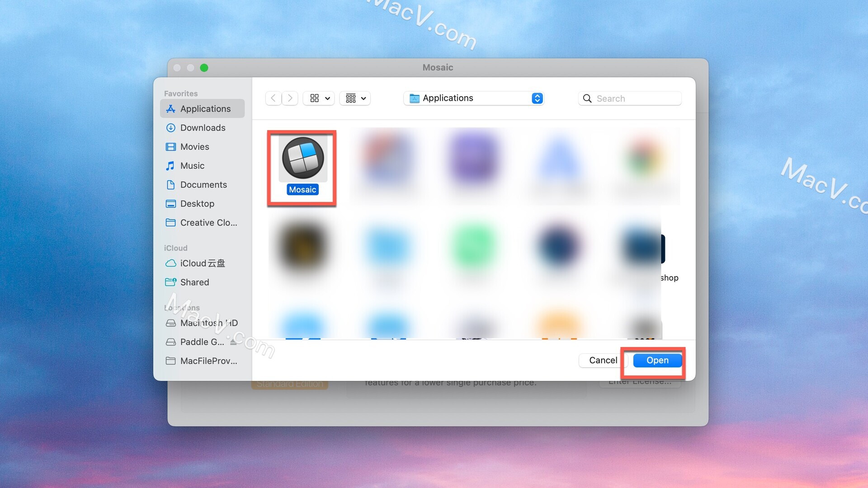Click the Desktop folder in sidebar
The height and width of the screenshot is (488, 868).
pos(197,203)
